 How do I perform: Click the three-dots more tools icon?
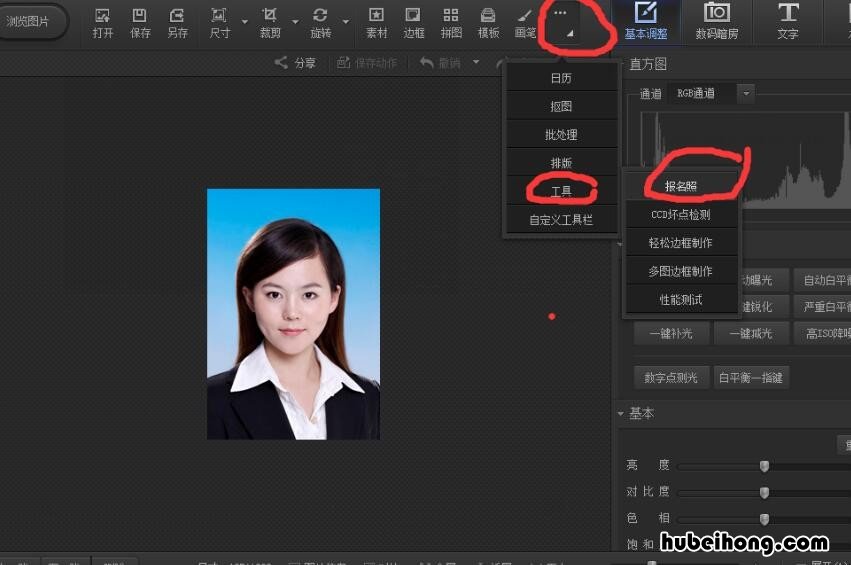(560, 12)
